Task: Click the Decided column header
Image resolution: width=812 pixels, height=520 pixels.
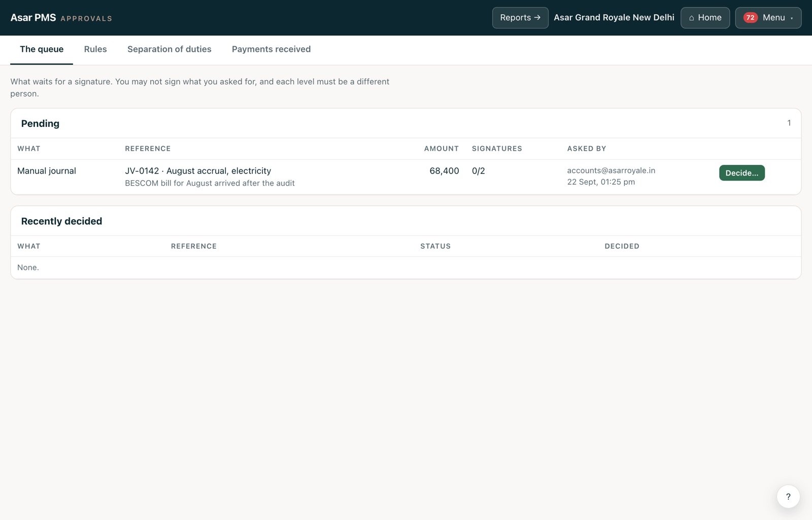Action: coord(622,246)
